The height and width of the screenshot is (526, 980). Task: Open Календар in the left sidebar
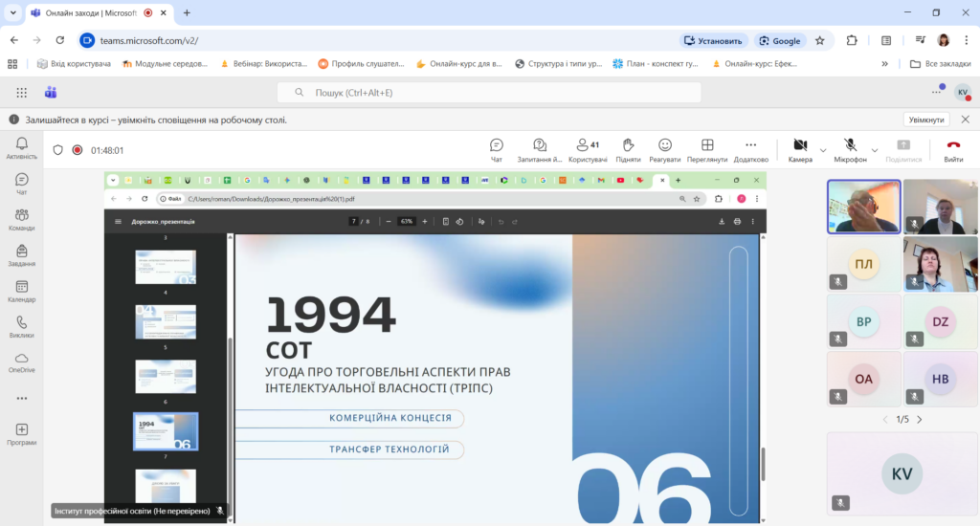(21, 291)
